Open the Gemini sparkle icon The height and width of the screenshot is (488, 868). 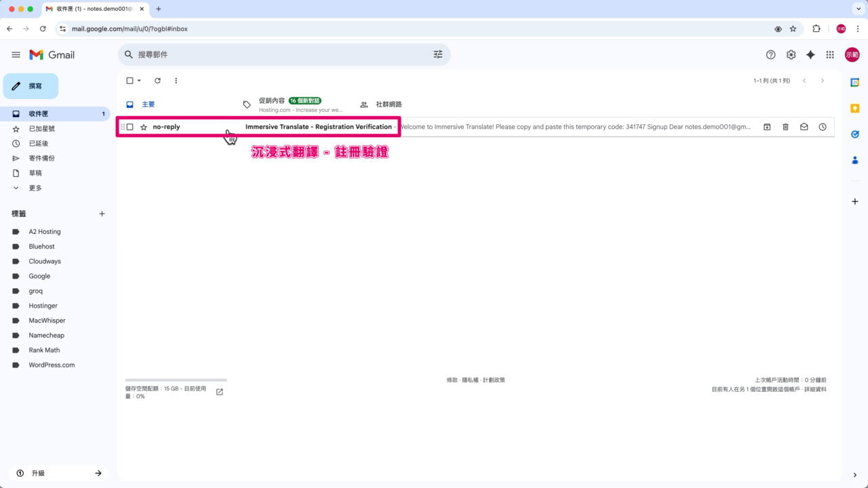point(810,55)
